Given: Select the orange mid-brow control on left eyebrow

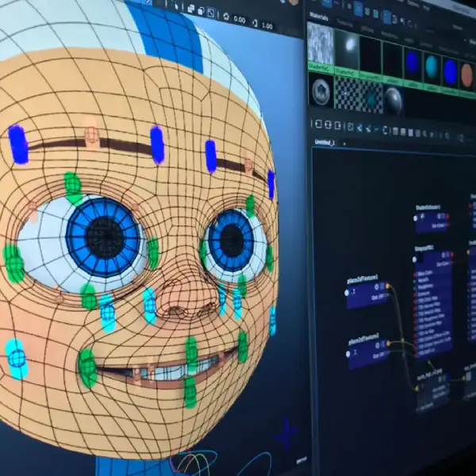Looking at the screenshot, I should (x=92, y=136).
